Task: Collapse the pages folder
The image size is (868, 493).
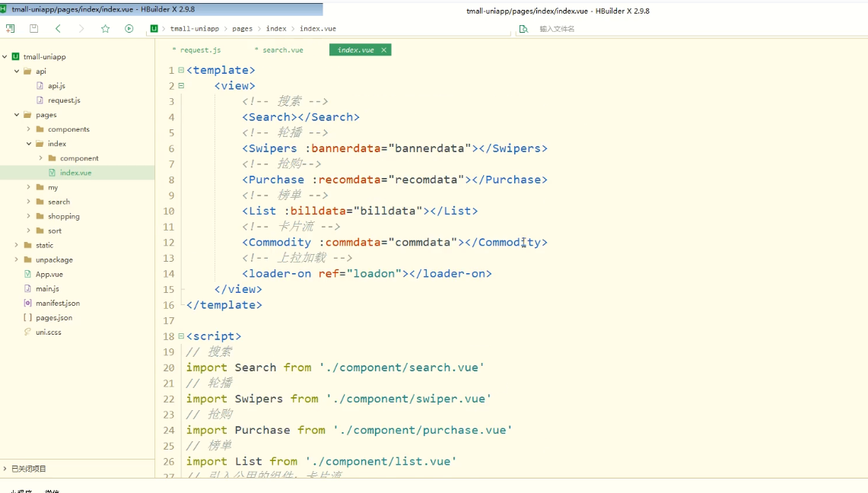Action: coord(17,115)
